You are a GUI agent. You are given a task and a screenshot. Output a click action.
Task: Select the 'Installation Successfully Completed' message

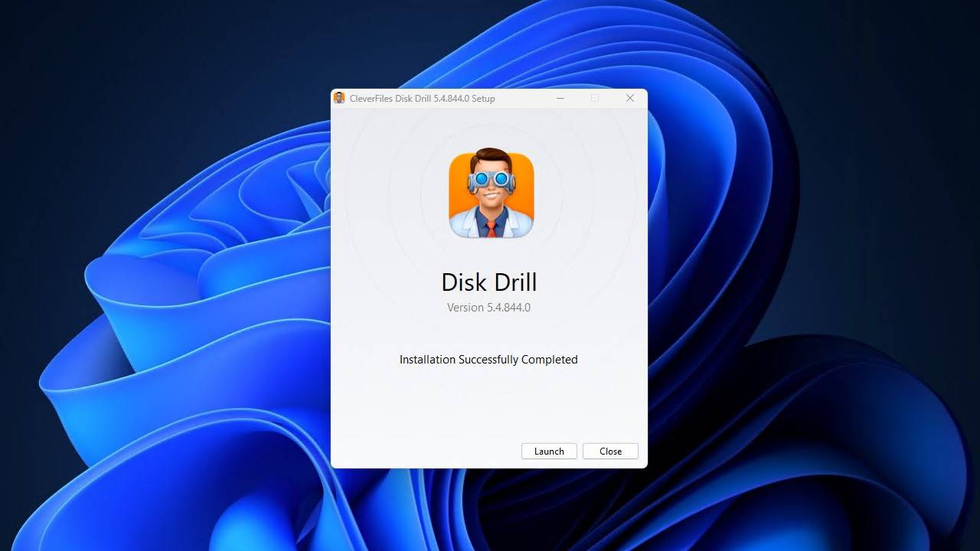click(x=488, y=360)
